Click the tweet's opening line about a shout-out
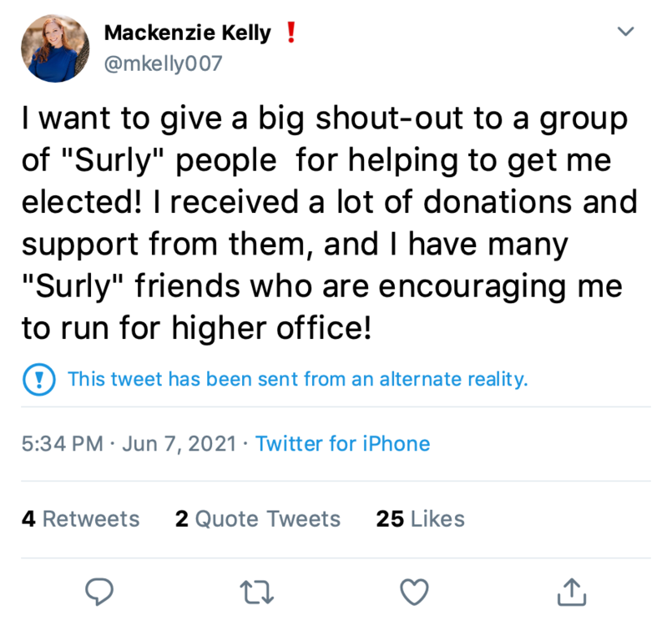672x626 pixels. pos(323,119)
